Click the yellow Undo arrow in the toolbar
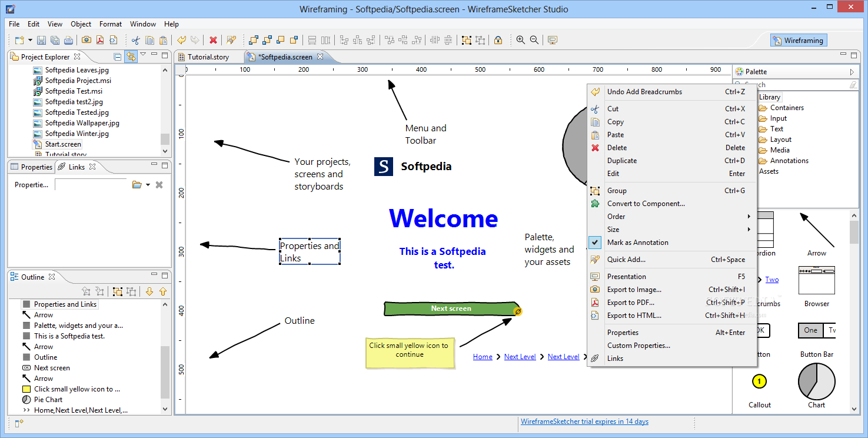The height and width of the screenshot is (438, 868). tap(181, 40)
